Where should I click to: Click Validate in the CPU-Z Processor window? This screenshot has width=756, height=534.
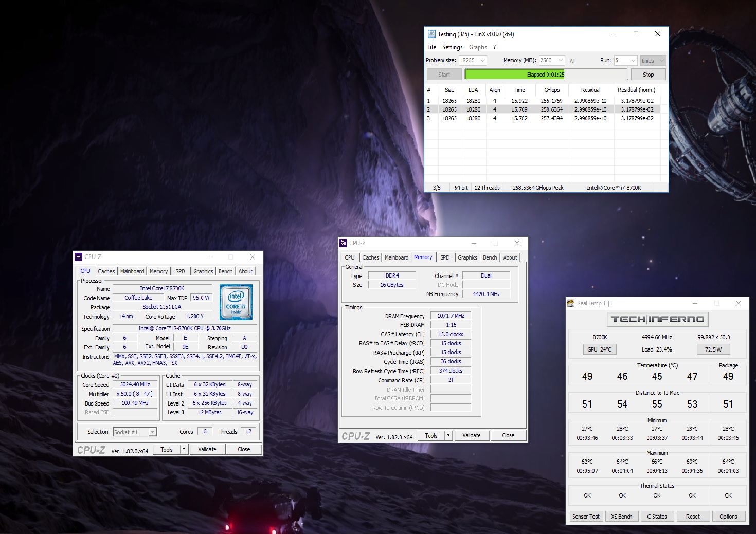[x=207, y=449]
